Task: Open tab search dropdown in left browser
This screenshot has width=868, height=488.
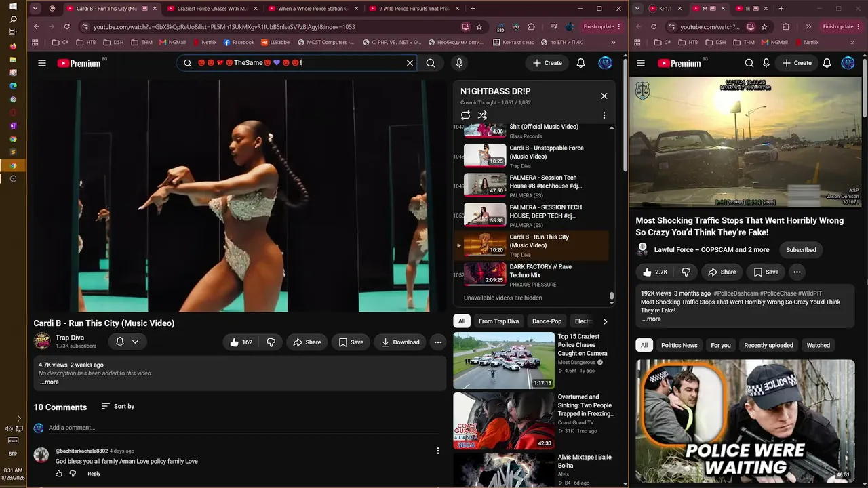Action: (35, 9)
